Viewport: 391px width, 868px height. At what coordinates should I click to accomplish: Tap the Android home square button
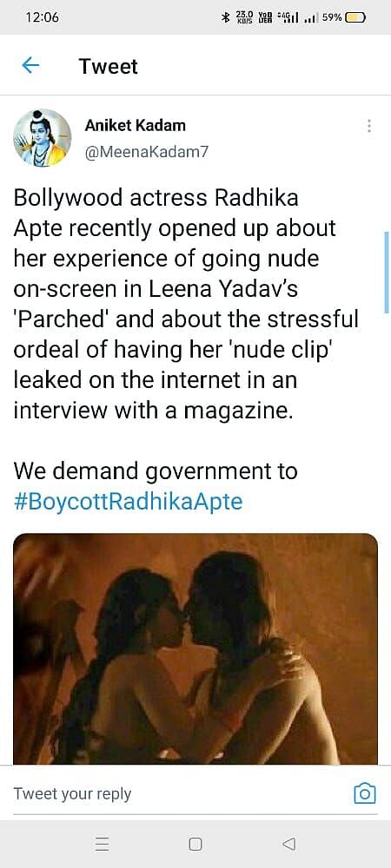tap(195, 844)
